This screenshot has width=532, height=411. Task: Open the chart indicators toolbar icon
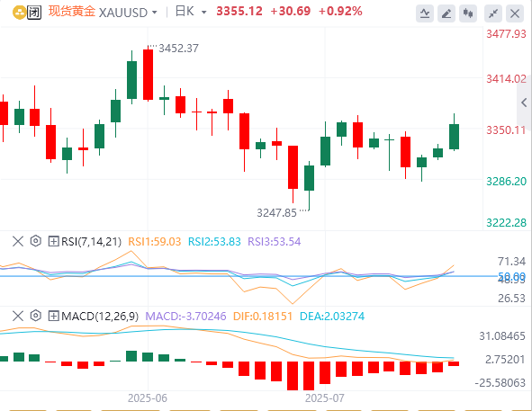pyautogui.click(x=425, y=13)
